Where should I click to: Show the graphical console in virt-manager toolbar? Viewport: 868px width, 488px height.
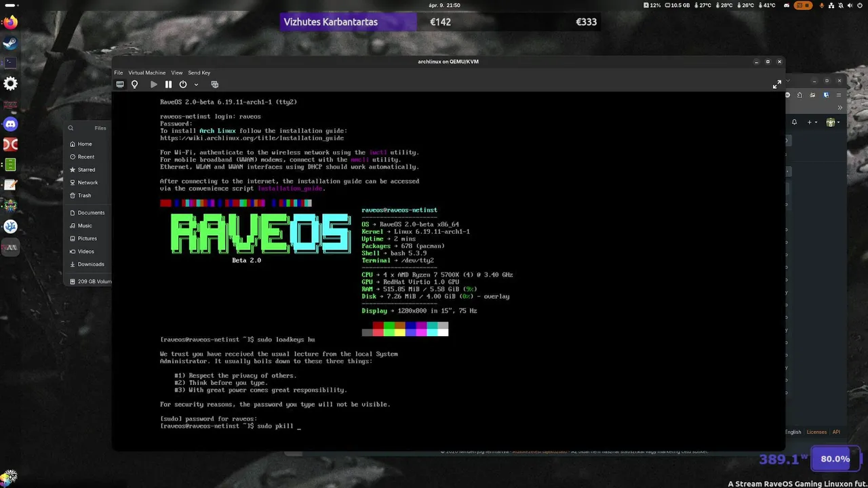click(x=120, y=84)
